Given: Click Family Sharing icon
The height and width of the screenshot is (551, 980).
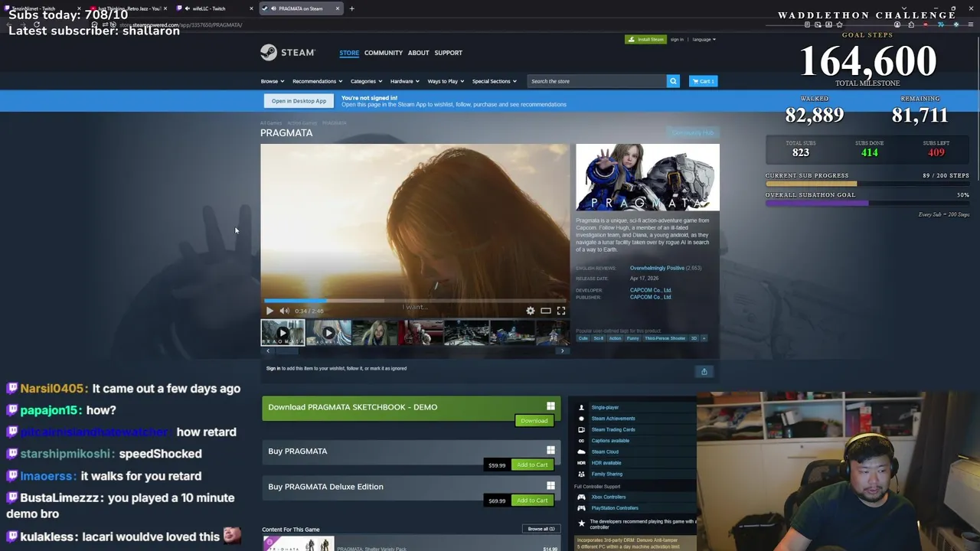Looking at the screenshot, I should click(581, 474).
